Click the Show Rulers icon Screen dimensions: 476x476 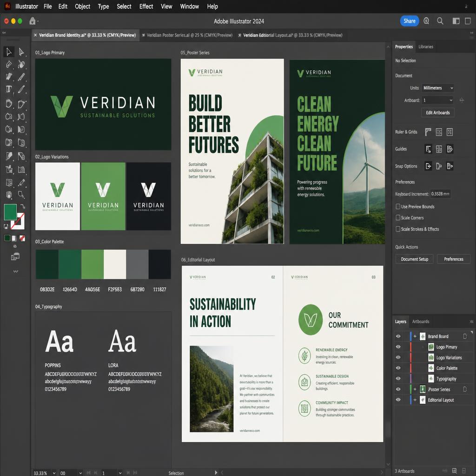428,132
